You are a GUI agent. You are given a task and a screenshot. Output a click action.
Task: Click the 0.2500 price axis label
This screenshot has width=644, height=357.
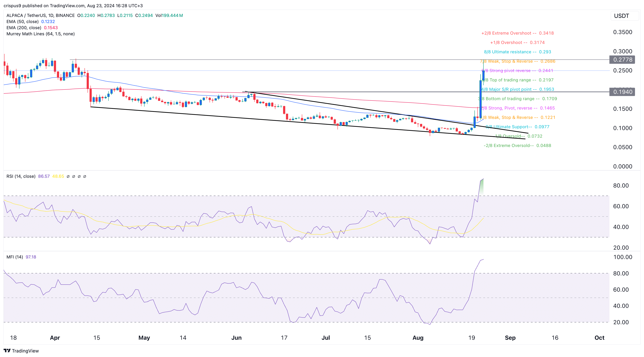623,70
